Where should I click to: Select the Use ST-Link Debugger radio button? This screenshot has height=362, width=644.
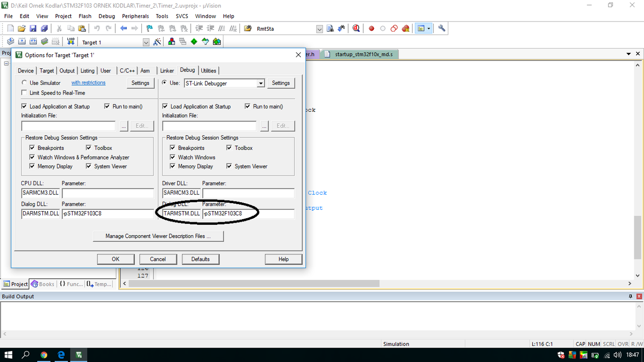[x=165, y=82]
